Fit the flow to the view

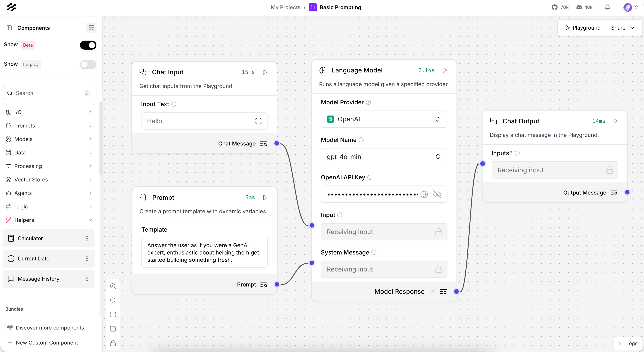(x=113, y=315)
